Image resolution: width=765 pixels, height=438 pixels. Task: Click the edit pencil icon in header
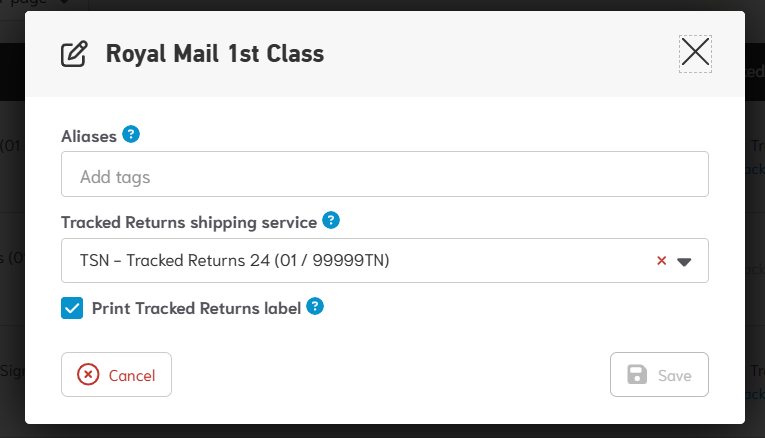pos(73,54)
